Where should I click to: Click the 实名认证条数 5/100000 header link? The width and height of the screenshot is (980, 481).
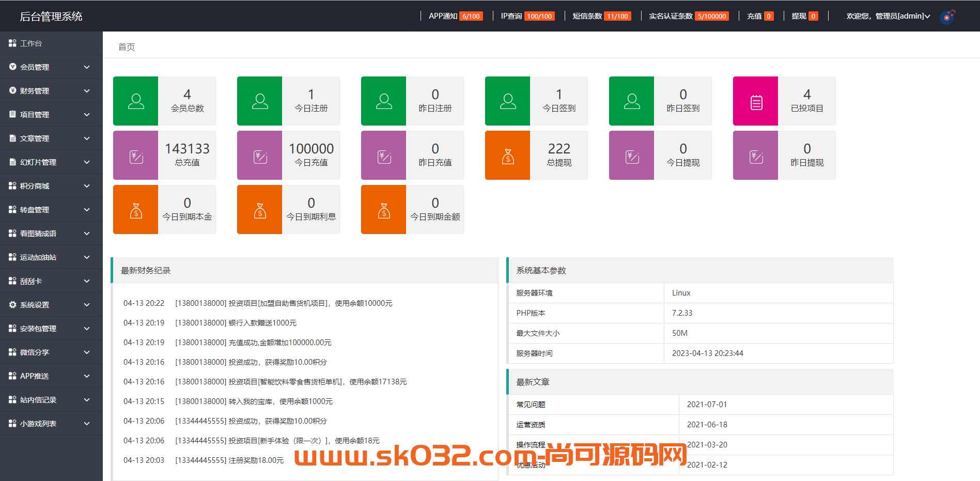pyautogui.click(x=689, y=16)
